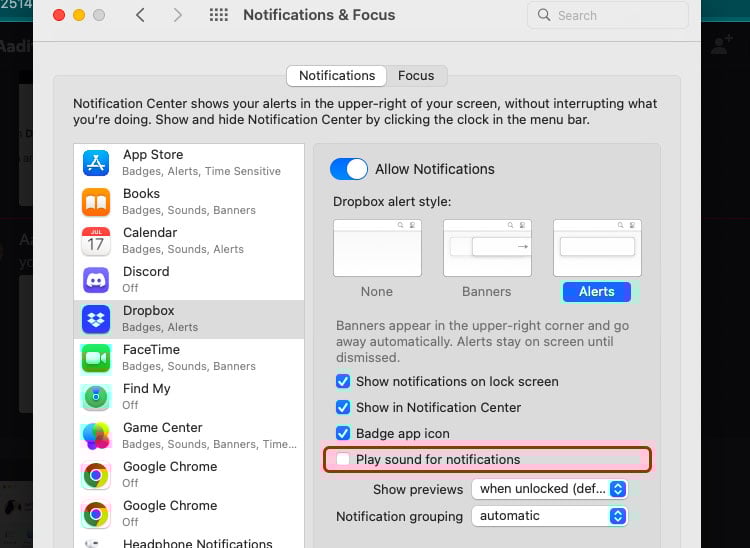Open Discord notification settings icon
750x548 pixels.
[96, 280]
